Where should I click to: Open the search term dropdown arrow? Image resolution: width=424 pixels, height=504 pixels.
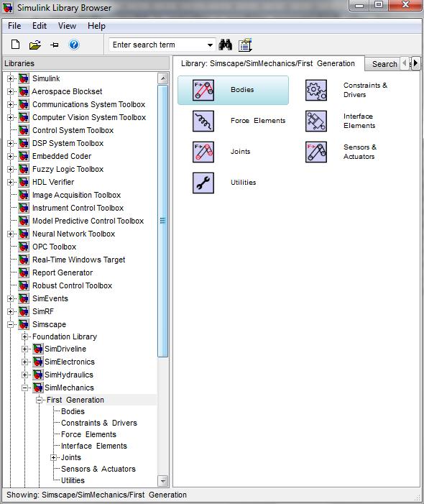[210, 45]
